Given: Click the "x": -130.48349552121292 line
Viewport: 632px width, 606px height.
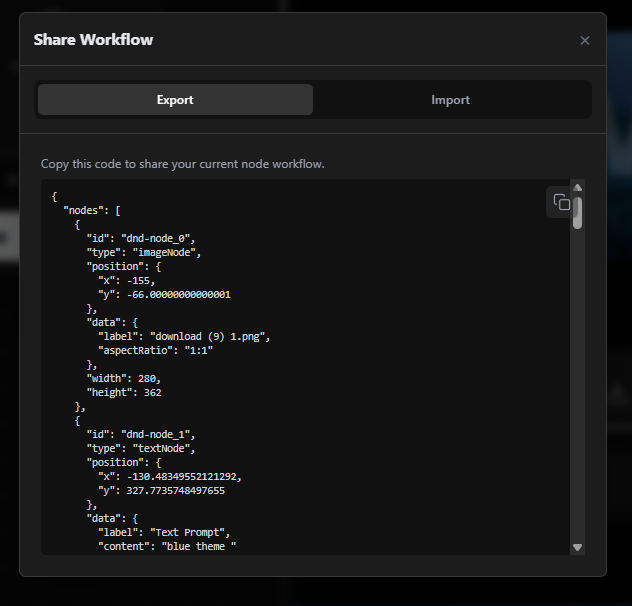Looking at the screenshot, I should point(170,477).
